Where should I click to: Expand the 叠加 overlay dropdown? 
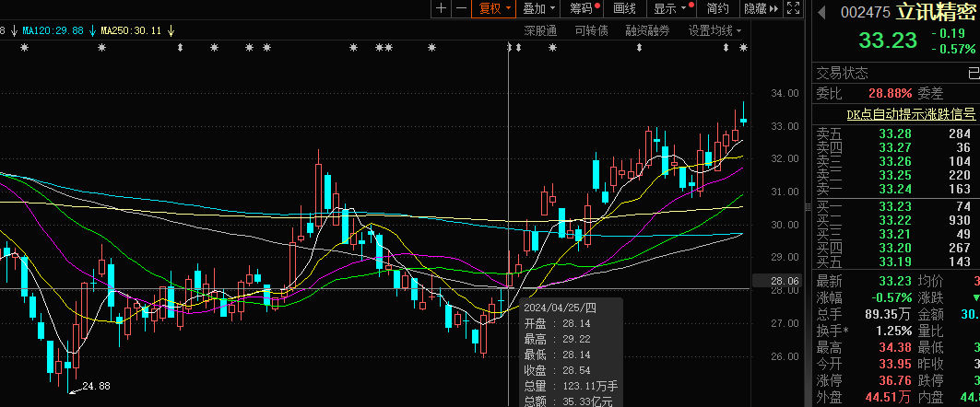(x=538, y=8)
